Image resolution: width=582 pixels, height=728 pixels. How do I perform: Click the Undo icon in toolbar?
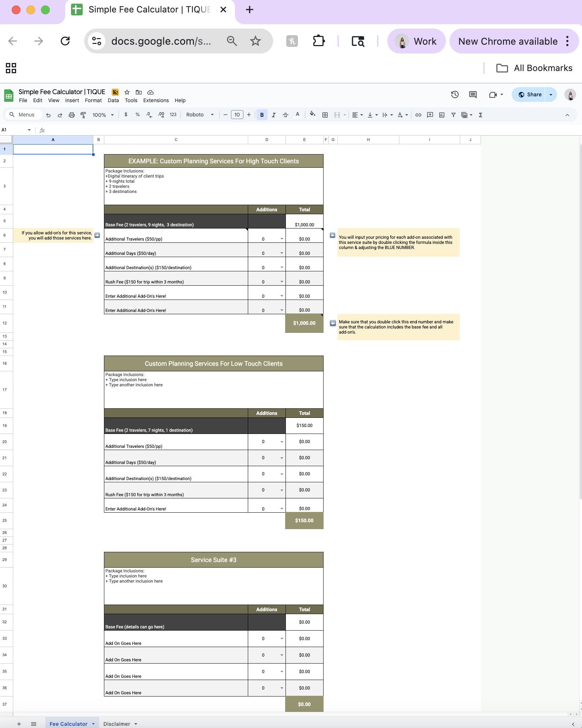(x=48, y=115)
